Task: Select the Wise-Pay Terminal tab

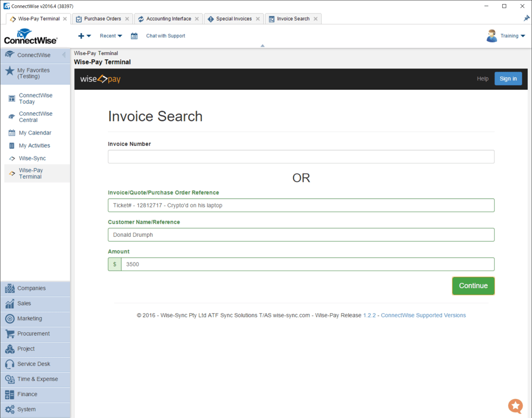Action: [38, 19]
